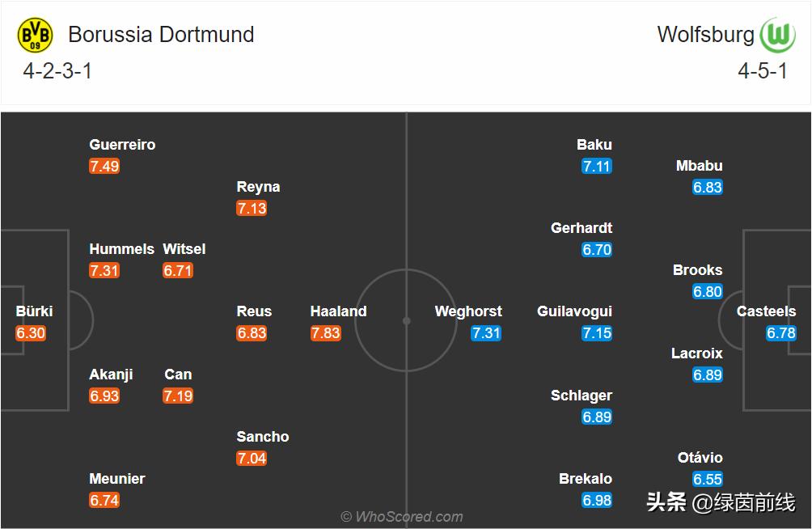Click the Wolfsburg club logo

pyautogui.click(x=779, y=35)
